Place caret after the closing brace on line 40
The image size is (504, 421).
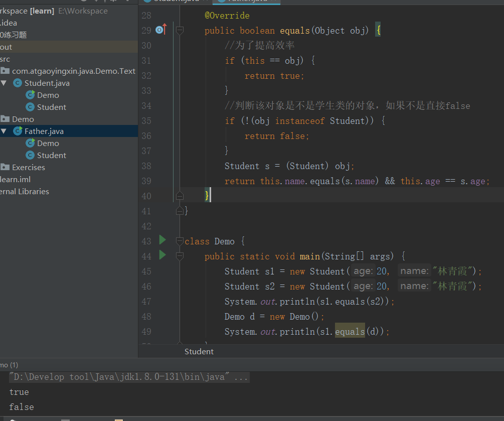pos(211,195)
